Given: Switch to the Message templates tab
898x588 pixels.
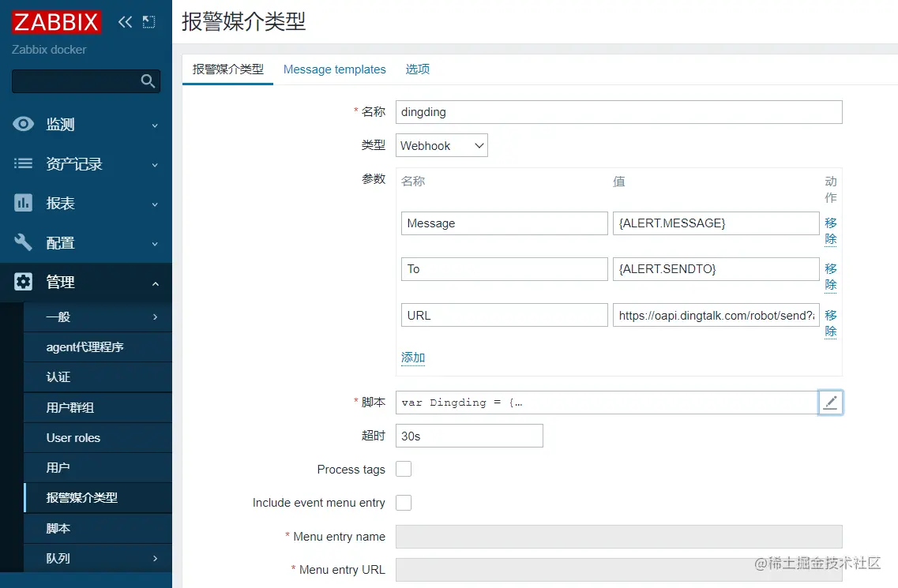Looking at the screenshot, I should point(334,69).
